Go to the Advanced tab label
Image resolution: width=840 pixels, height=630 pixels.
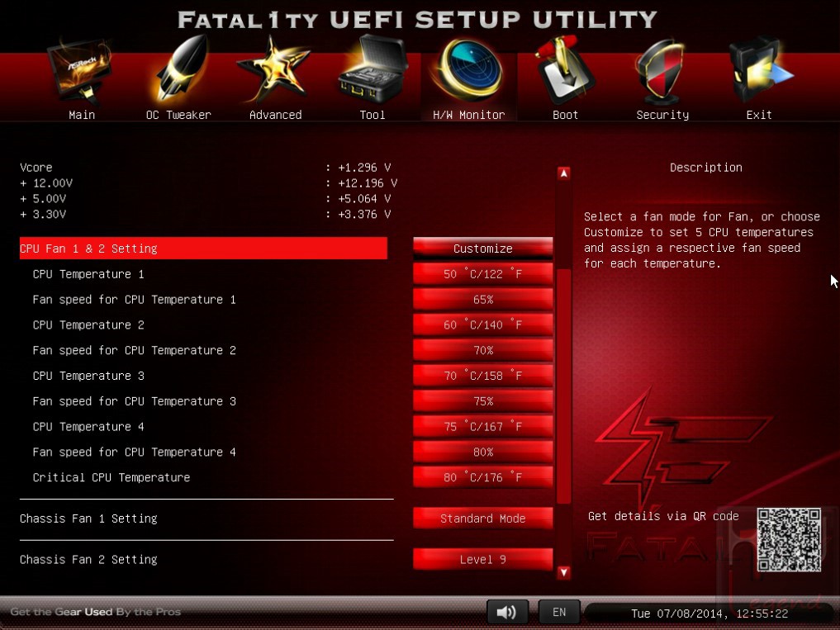click(275, 115)
